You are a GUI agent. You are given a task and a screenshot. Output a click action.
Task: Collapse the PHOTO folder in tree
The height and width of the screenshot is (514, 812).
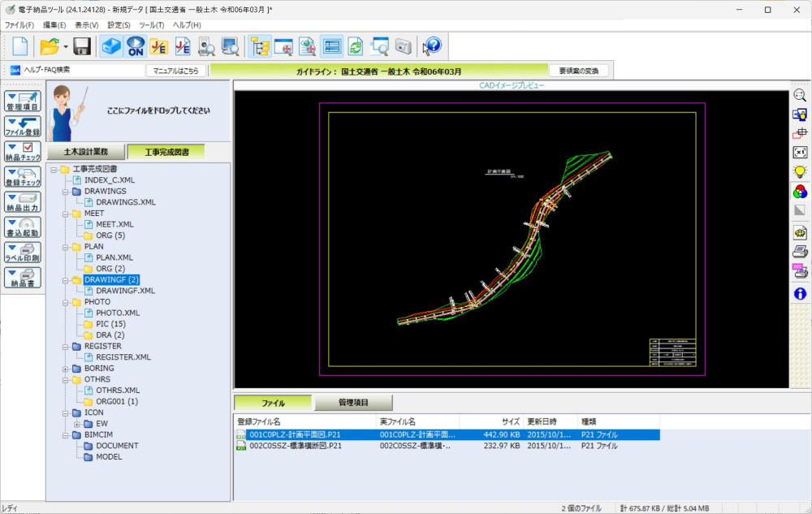click(x=66, y=302)
